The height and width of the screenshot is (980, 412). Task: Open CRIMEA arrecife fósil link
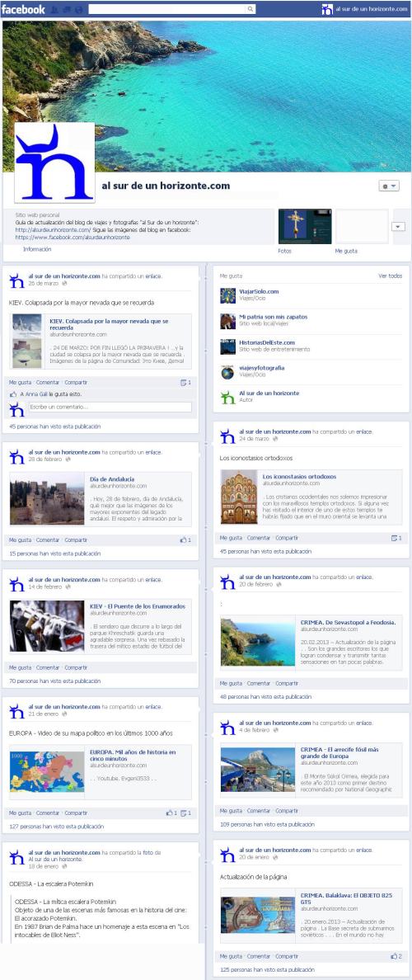(339, 753)
